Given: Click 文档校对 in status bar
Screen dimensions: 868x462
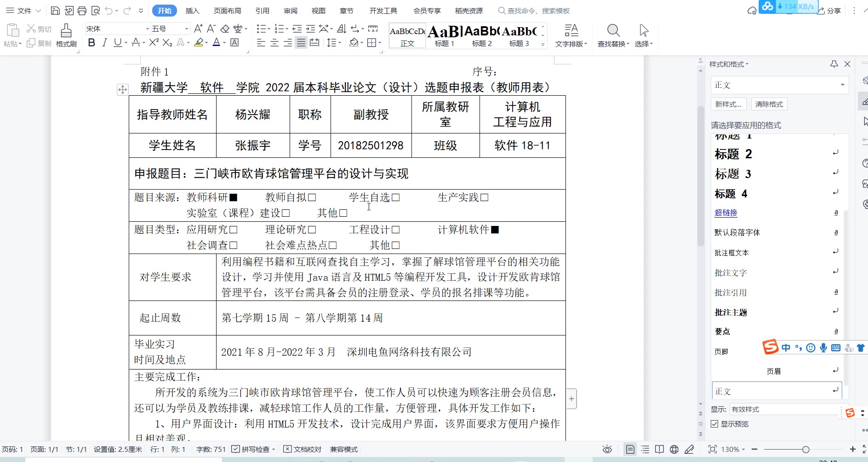Looking at the screenshot, I should coord(303,449).
